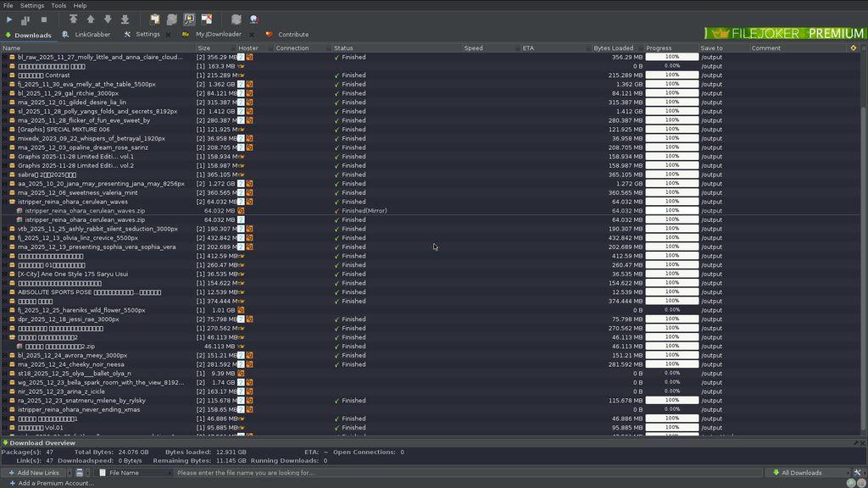The width and height of the screenshot is (868, 488).
Task: Start all downloads with the play icon
Action: [9, 19]
